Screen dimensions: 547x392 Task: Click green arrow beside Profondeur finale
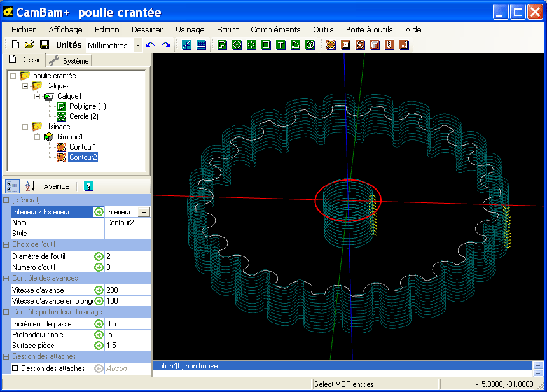(x=99, y=335)
